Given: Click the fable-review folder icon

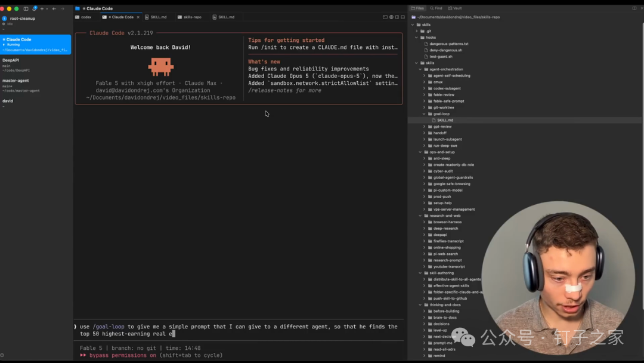Looking at the screenshot, I should point(430,95).
